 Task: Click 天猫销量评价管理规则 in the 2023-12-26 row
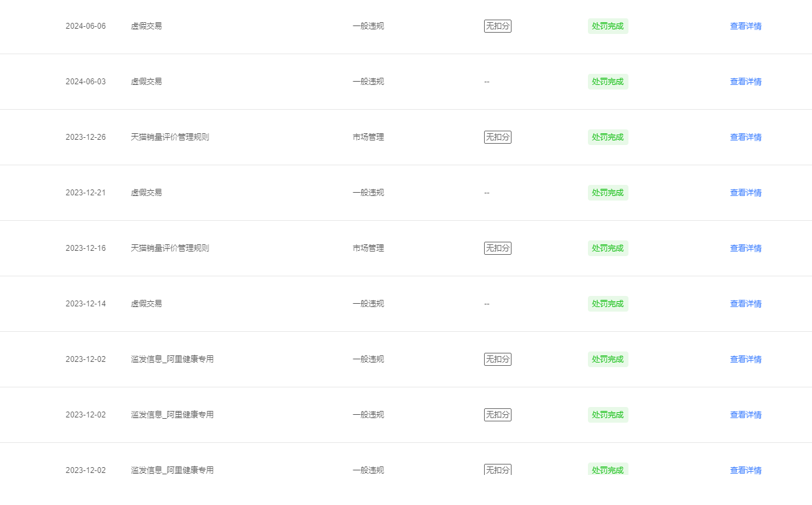click(x=170, y=137)
